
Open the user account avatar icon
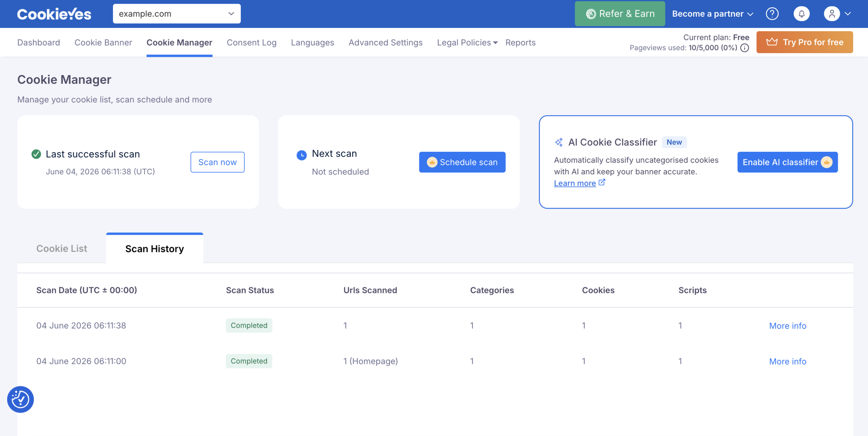tap(832, 14)
